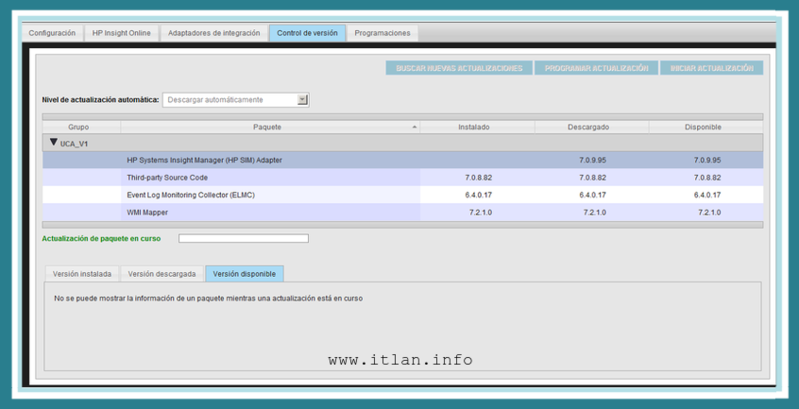Open Adaptadores de integración tab

click(213, 33)
